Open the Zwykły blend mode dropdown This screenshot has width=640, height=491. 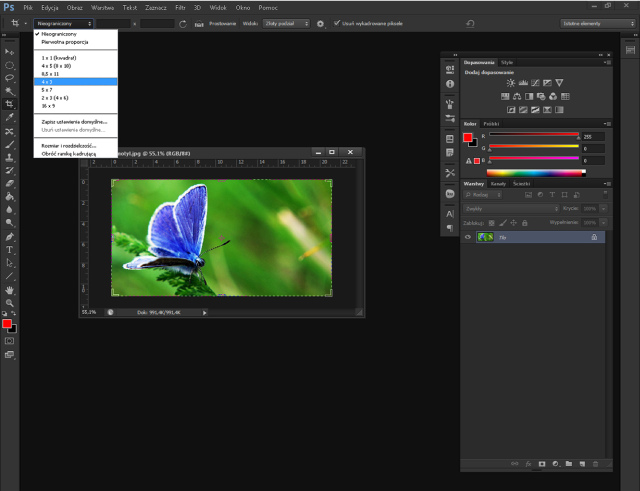[x=511, y=209]
